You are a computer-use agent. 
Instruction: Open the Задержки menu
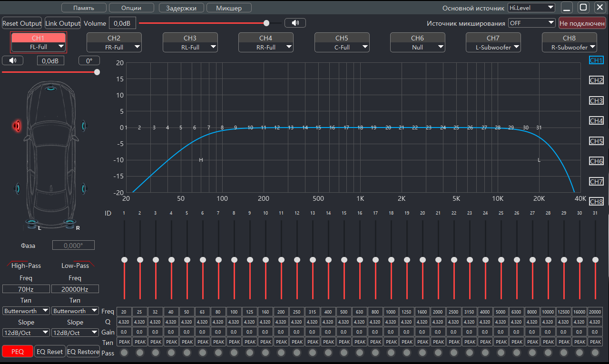[181, 8]
